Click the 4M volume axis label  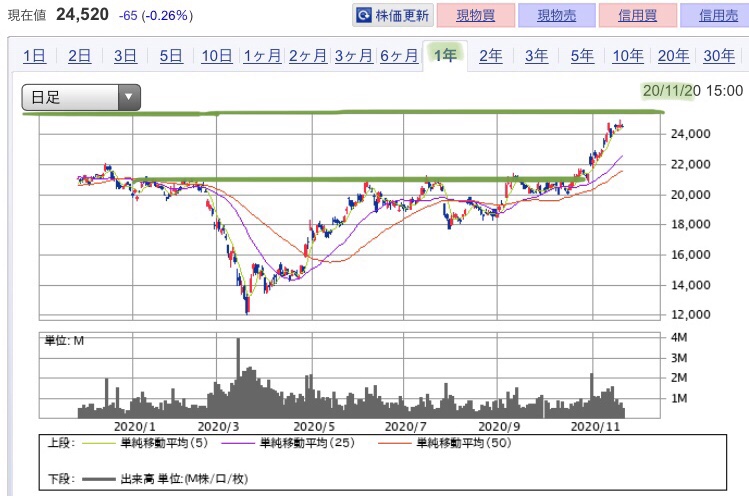pyautogui.click(x=679, y=337)
